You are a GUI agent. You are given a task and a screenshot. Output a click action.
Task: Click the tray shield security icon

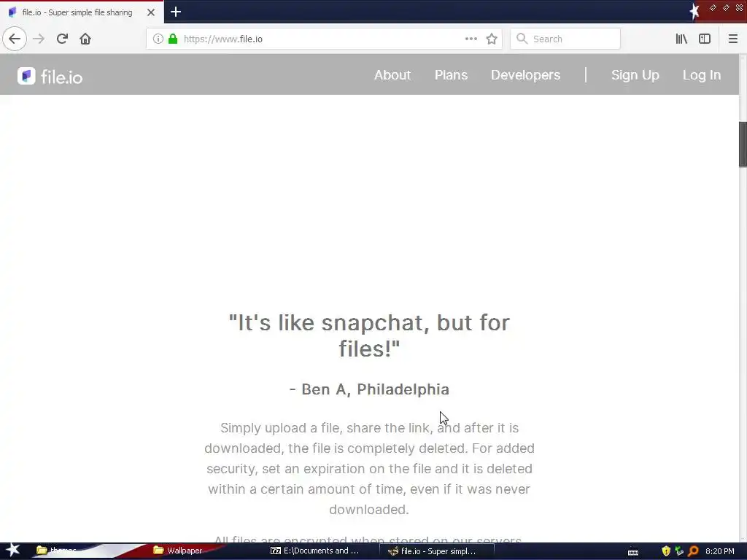pyautogui.click(x=666, y=551)
